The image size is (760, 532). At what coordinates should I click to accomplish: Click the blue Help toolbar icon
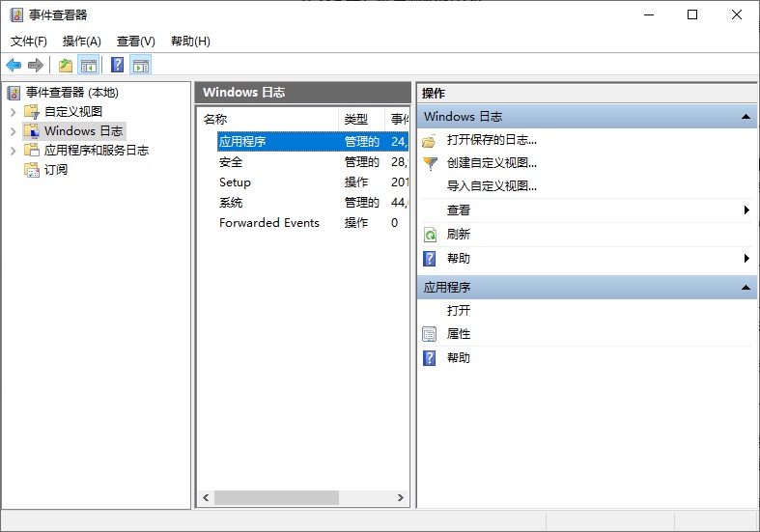[x=117, y=65]
